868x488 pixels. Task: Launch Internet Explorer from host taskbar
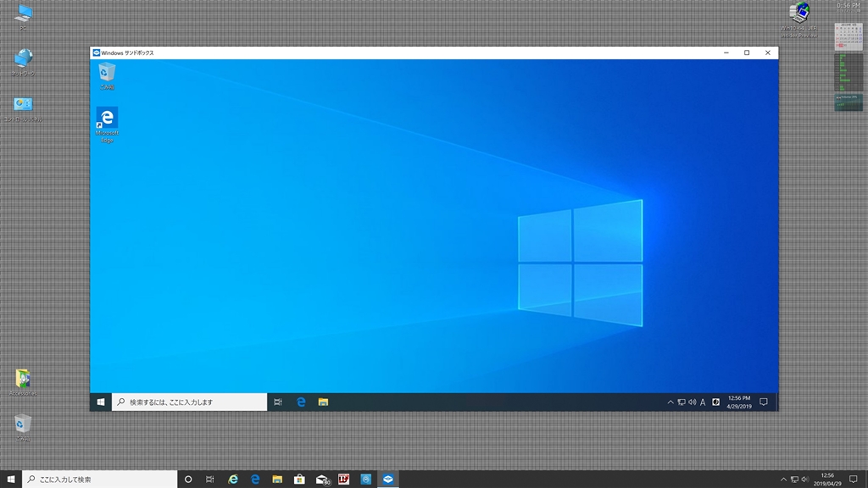click(233, 480)
